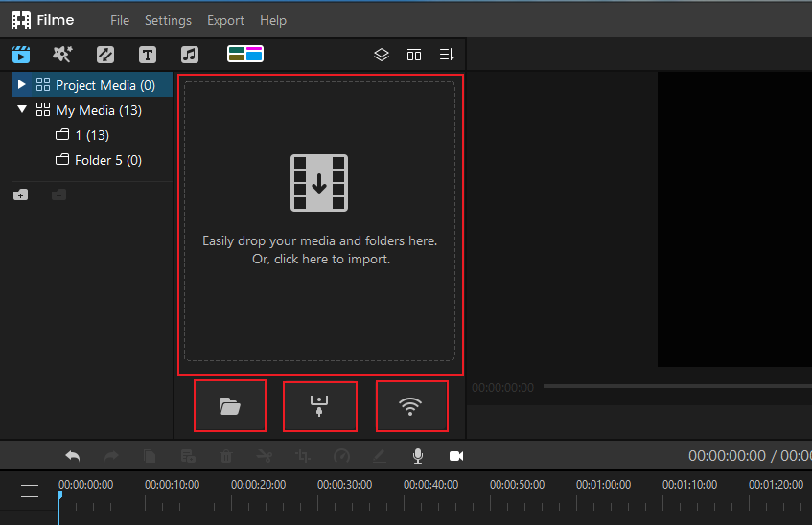Click the crop tool icon
Image resolution: width=812 pixels, height=525 pixels.
pyautogui.click(x=303, y=456)
